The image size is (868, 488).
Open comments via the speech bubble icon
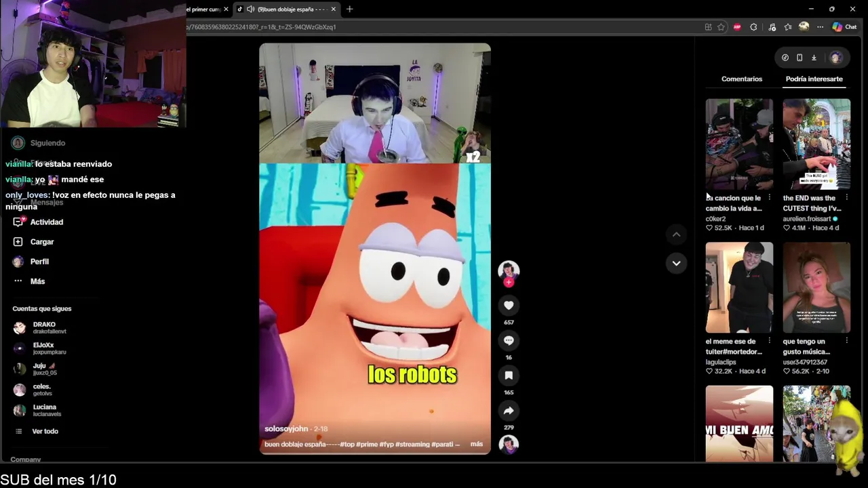[509, 340]
